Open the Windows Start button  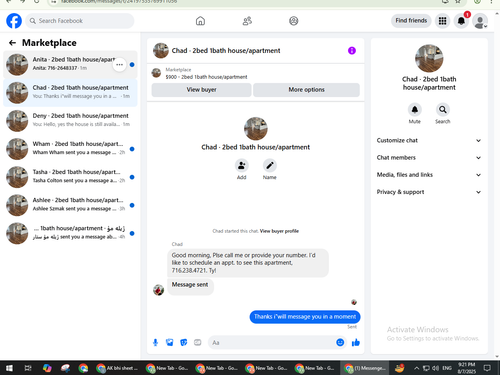coord(9,368)
